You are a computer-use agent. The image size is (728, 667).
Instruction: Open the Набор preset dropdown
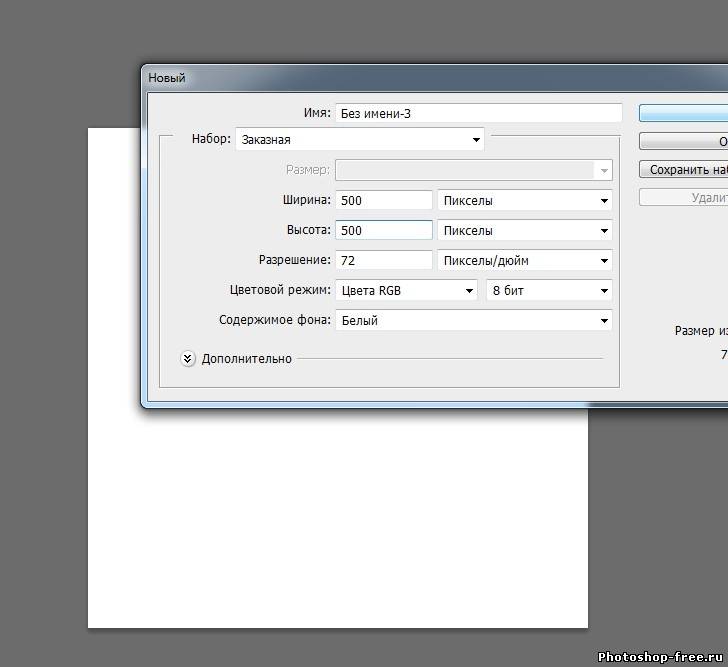(360, 140)
